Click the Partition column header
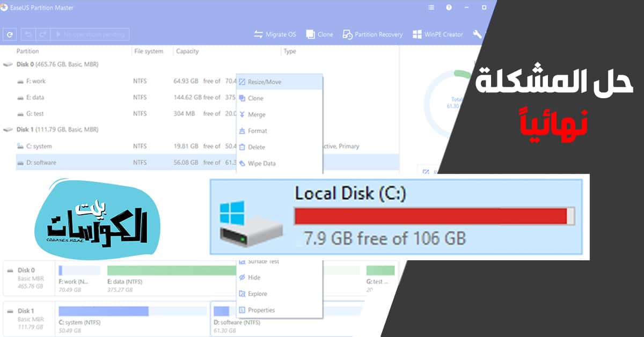This screenshot has width=644, height=337. pyautogui.click(x=27, y=52)
